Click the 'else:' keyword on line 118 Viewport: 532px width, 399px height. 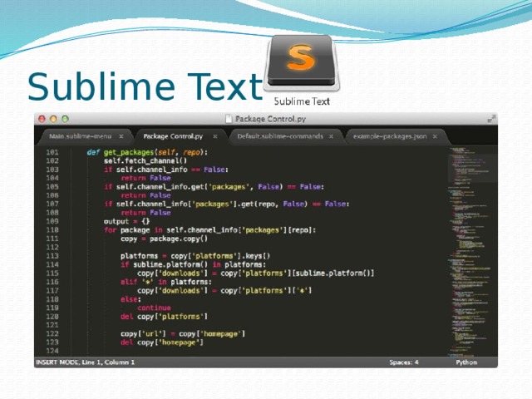(131, 299)
